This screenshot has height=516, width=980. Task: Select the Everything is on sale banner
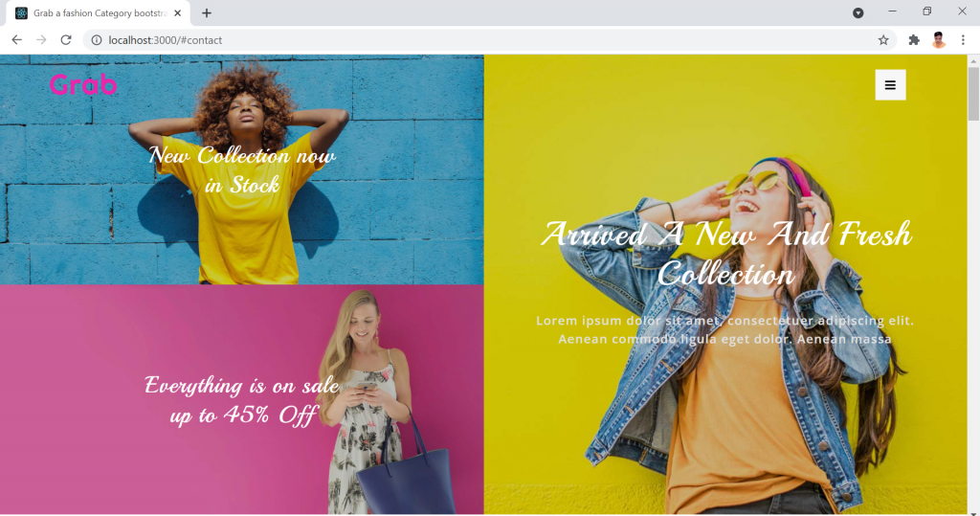pyautogui.click(x=242, y=399)
